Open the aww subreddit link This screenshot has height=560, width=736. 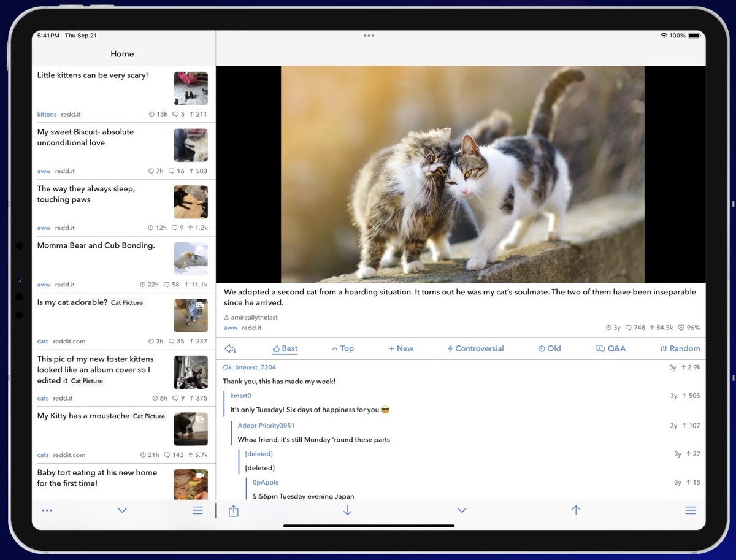[x=229, y=328]
